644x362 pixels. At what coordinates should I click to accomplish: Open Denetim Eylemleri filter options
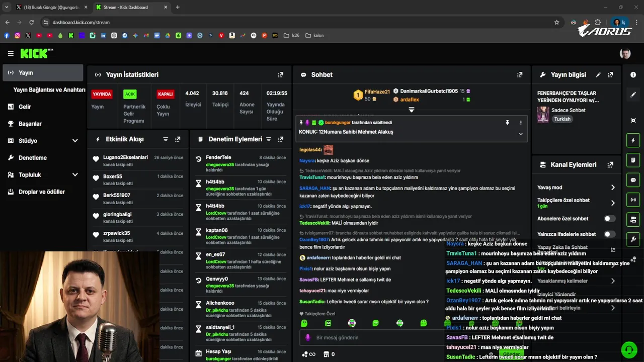(x=269, y=139)
